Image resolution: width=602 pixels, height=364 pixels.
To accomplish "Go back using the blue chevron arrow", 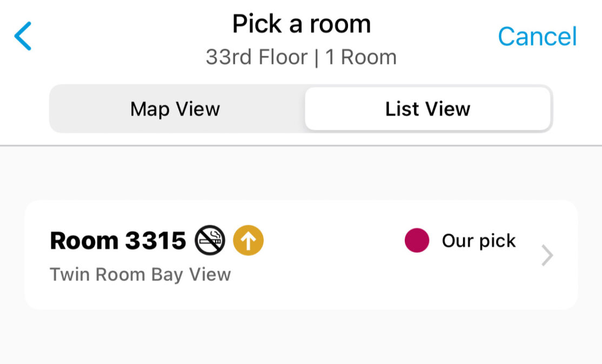I will 23,36.
